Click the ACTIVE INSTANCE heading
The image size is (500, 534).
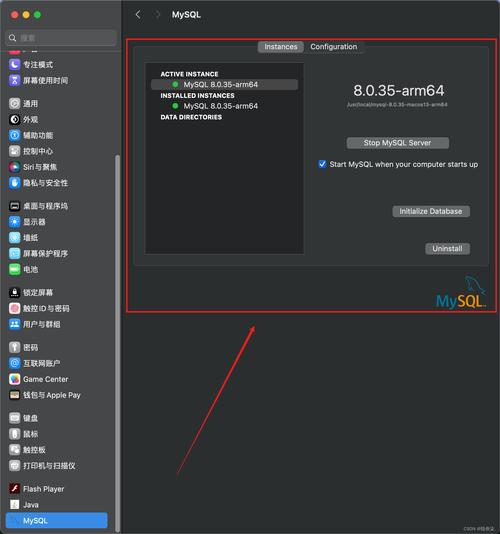(x=189, y=74)
